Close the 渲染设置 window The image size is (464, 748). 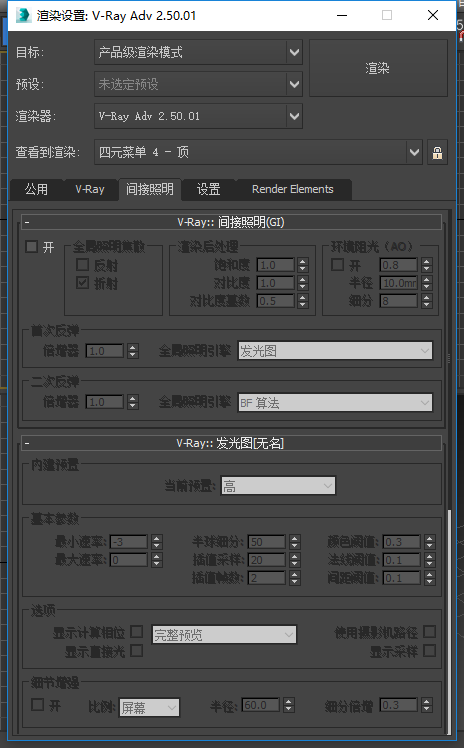(x=433, y=15)
